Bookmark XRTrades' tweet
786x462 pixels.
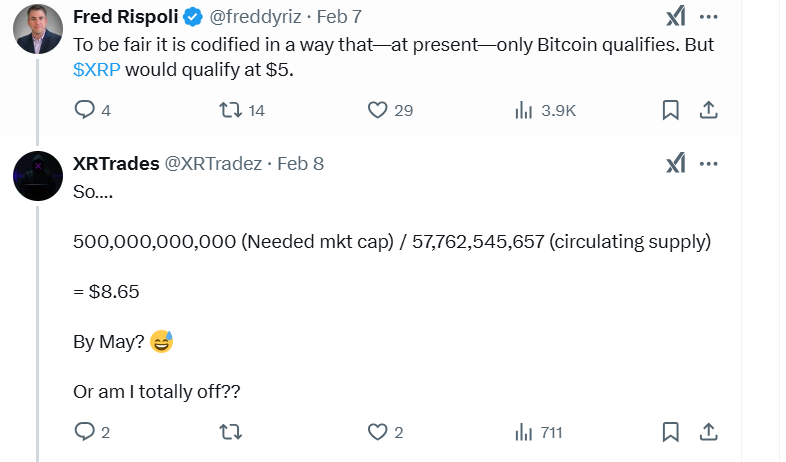pyautogui.click(x=671, y=432)
